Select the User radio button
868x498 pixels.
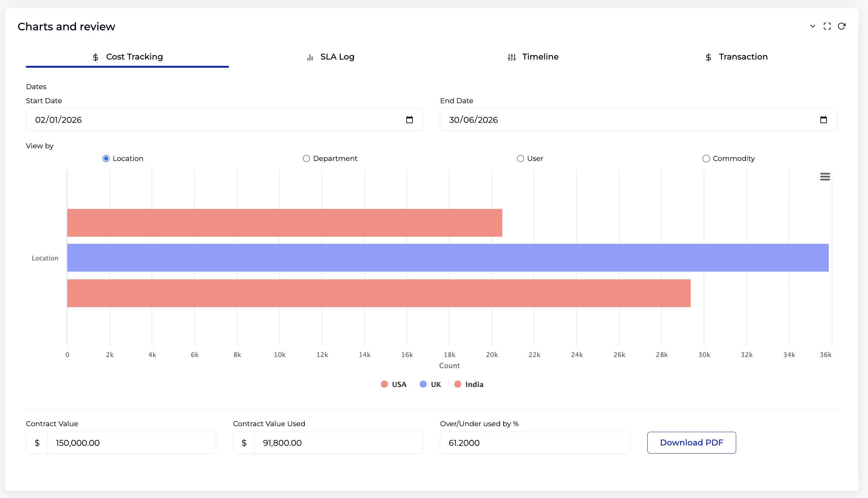(x=521, y=159)
